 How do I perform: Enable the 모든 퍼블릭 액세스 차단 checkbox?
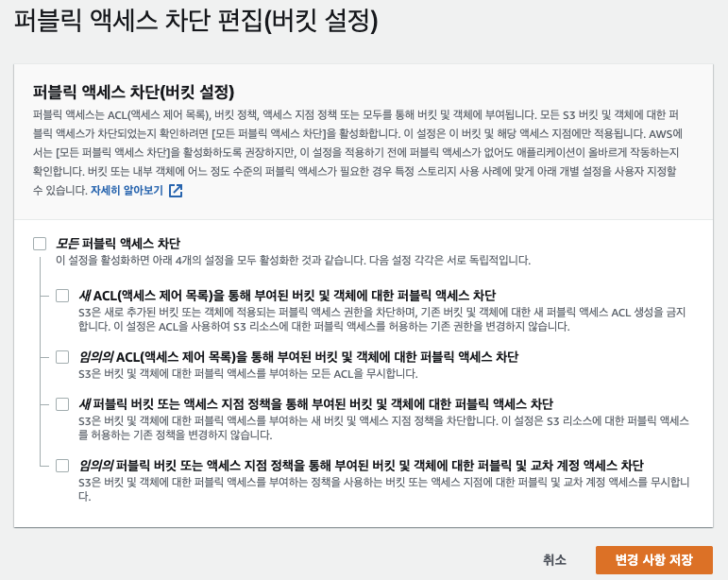coord(40,244)
